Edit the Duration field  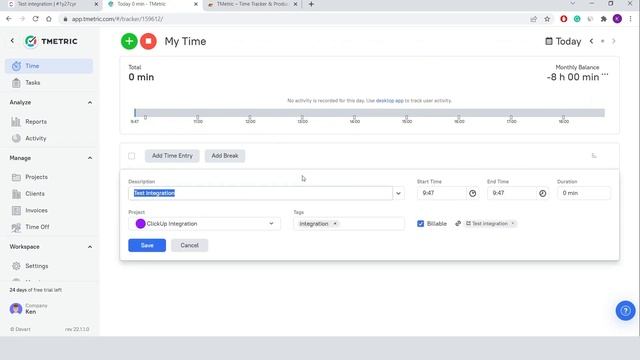[x=584, y=193]
